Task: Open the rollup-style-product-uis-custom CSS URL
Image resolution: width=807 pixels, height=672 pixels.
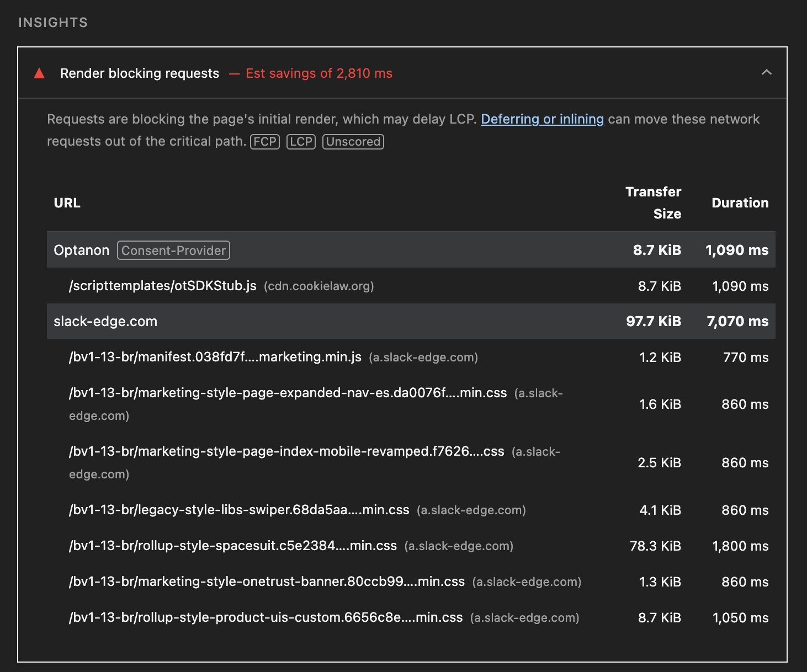Action: coord(266,617)
